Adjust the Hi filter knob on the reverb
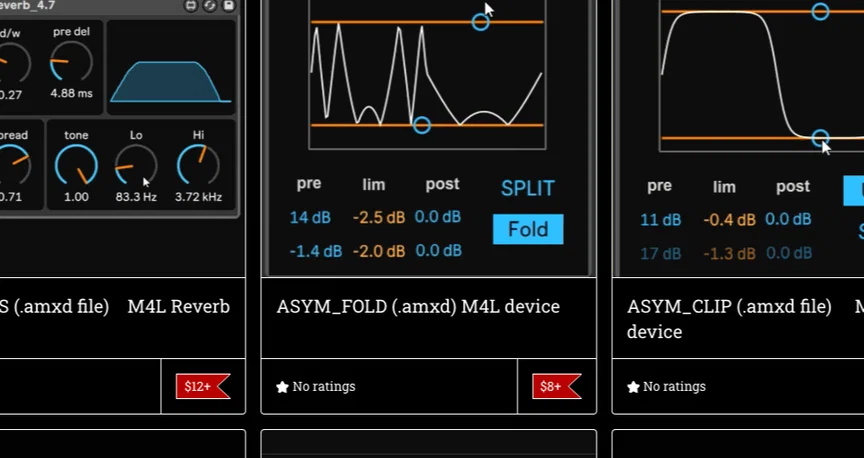This screenshot has width=864, height=458. click(198, 165)
